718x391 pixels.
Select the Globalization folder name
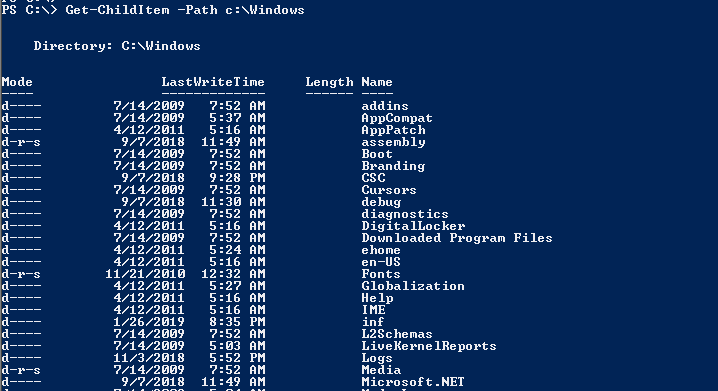pos(413,286)
